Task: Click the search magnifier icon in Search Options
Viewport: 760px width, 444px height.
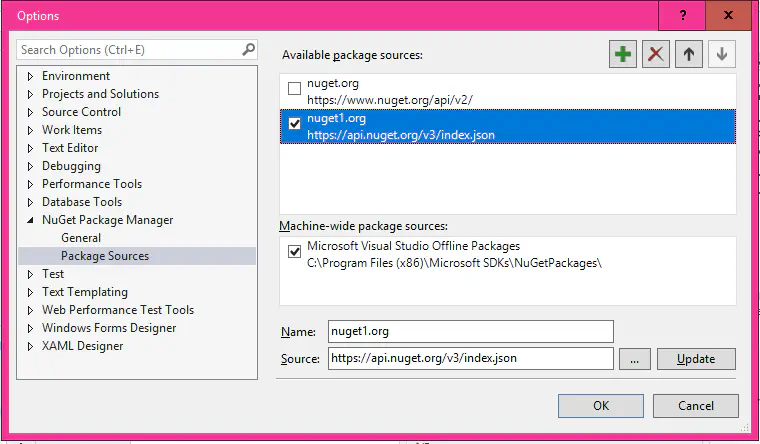Action: tap(248, 49)
